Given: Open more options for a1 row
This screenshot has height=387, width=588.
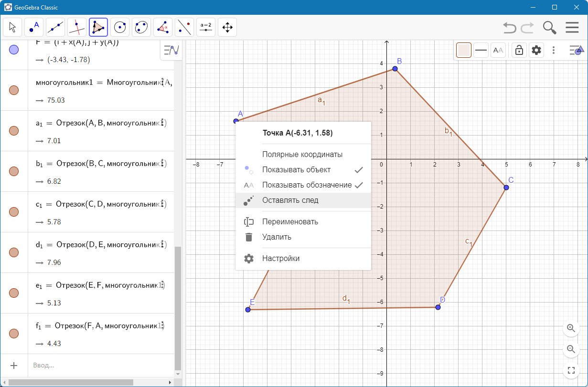Looking at the screenshot, I should pos(163,123).
